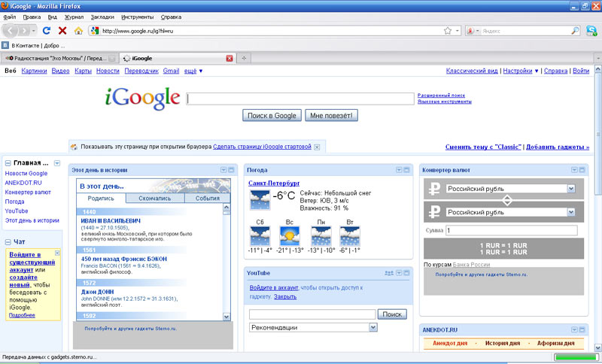The image size is (602, 364).
Task: Open the second currency dropdown
Action: click(571, 212)
